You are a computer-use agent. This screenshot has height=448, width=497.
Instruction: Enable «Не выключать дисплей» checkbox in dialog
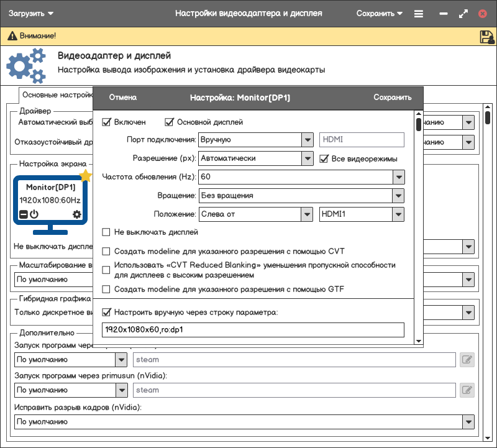coord(106,232)
